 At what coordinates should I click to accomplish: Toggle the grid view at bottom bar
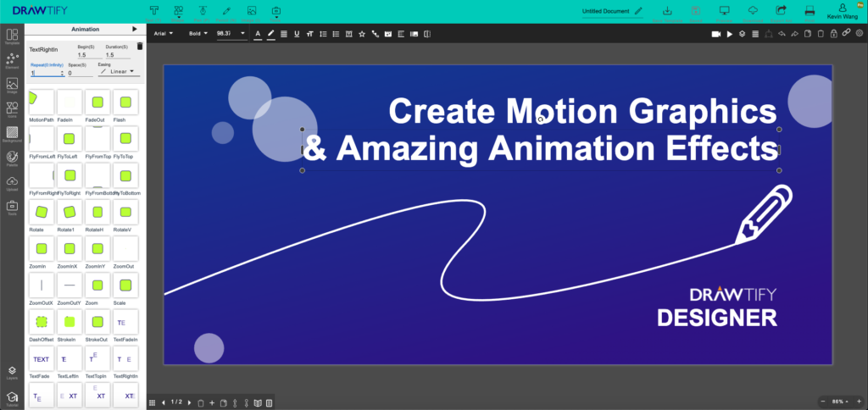[153, 402]
